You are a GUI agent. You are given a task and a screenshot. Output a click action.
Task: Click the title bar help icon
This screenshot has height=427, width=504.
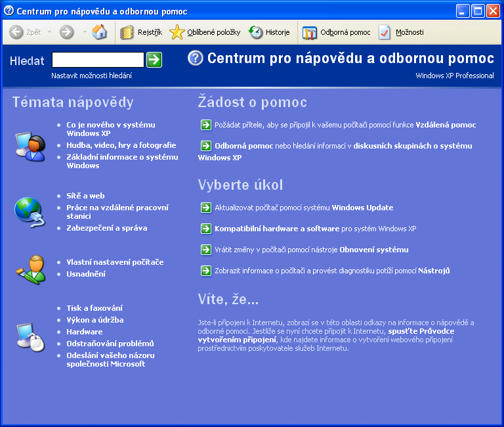coord(9,11)
